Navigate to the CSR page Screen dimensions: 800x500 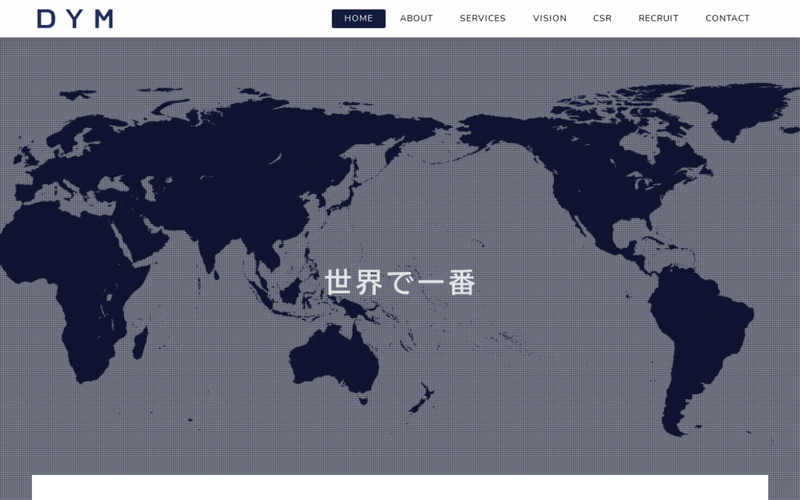(x=602, y=18)
